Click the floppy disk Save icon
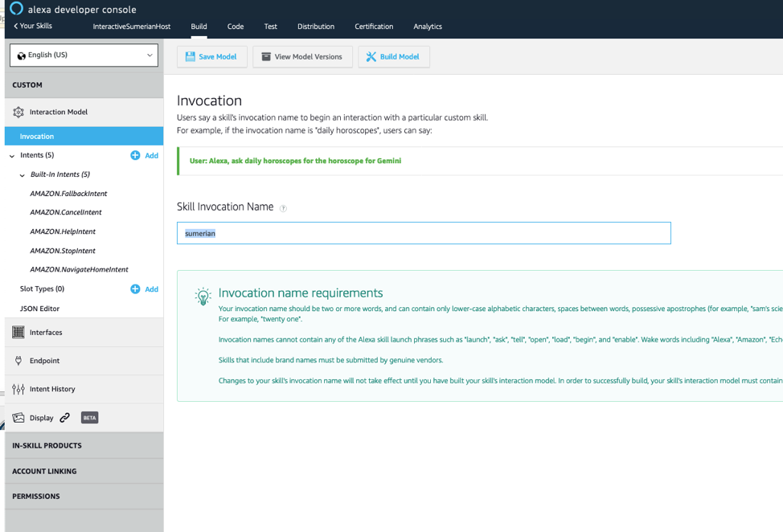The height and width of the screenshot is (532, 783). (191, 57)
